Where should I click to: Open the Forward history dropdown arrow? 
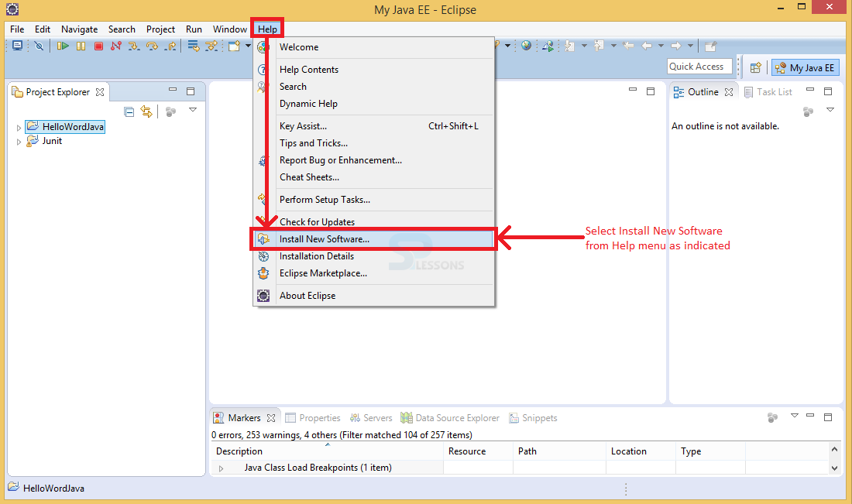pyautogui.click(x=690, y=46)
